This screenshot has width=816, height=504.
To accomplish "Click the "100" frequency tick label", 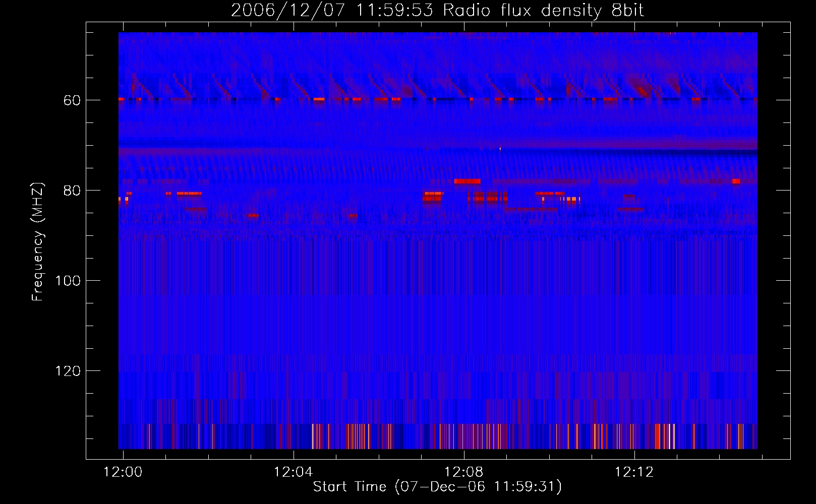I will [68, 281].
